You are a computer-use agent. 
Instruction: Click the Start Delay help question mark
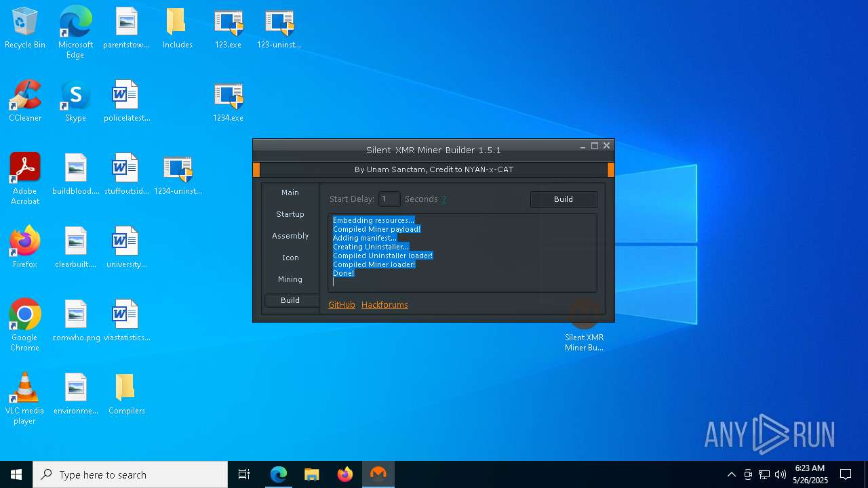[x=443, y=199]
